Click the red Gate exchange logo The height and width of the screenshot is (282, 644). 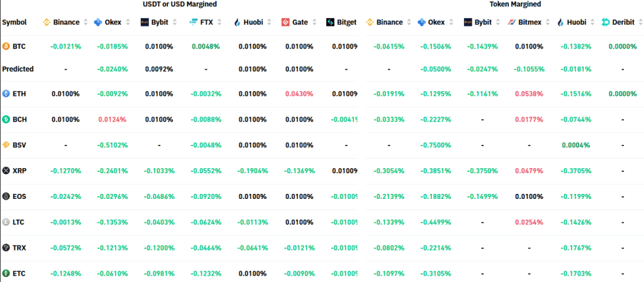pyautogui.click(x=286, y=23)
